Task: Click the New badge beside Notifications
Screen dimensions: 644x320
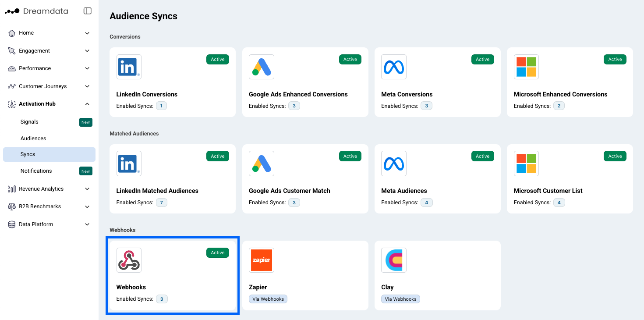Action: pos(86,171)
